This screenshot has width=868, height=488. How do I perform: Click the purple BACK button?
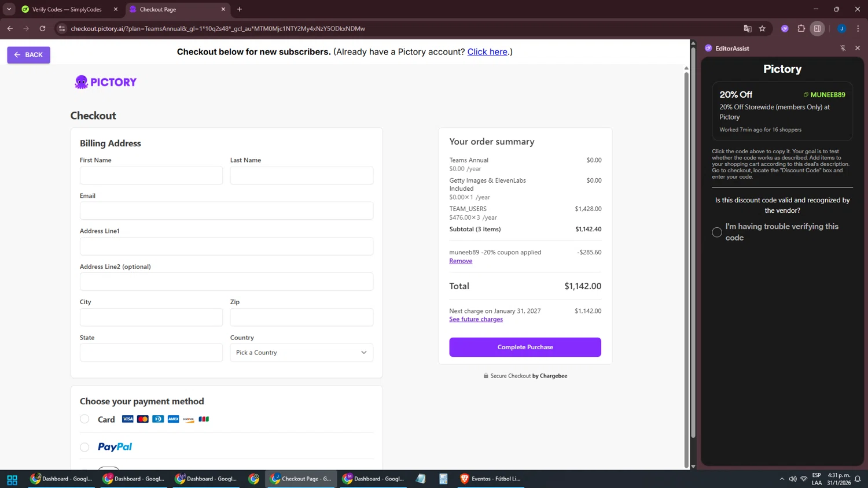(28, 55)
